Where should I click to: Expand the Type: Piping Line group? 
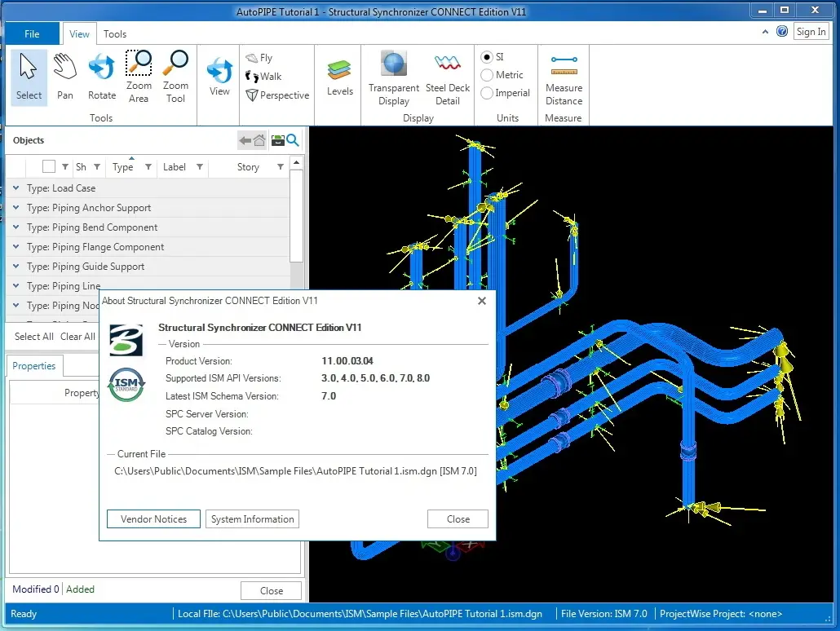(x=16, y=285)
